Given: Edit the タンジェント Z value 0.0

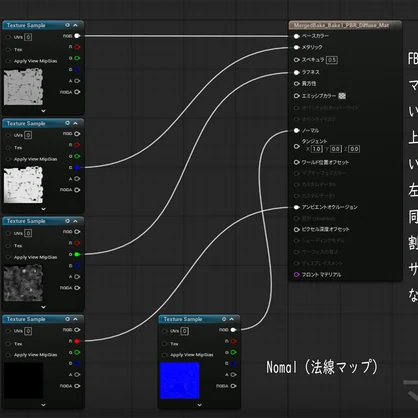Looking at the screenshot, I should (x=354, y=149).
